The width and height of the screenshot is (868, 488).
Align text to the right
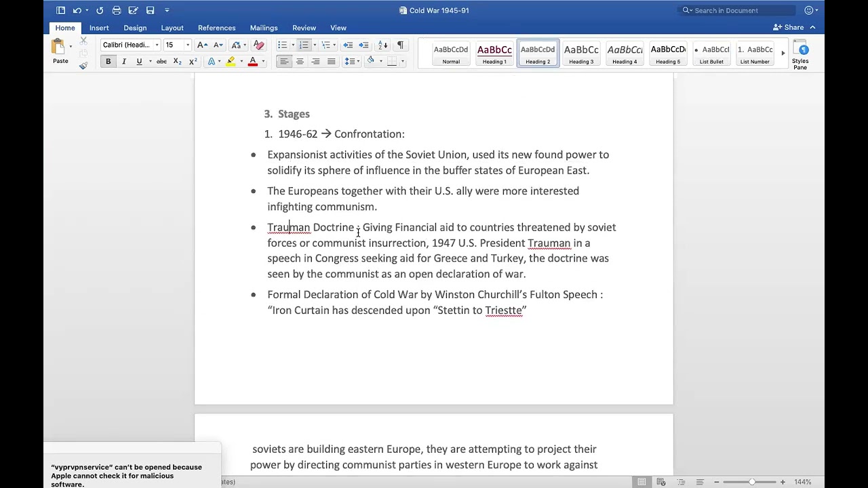click(x=315, y=62)
